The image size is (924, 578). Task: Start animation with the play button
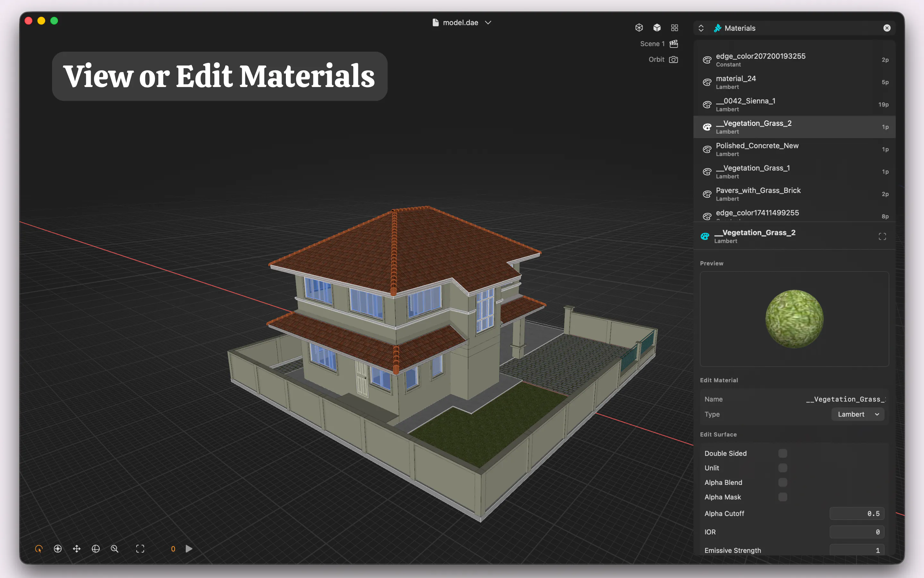[189, 549]
